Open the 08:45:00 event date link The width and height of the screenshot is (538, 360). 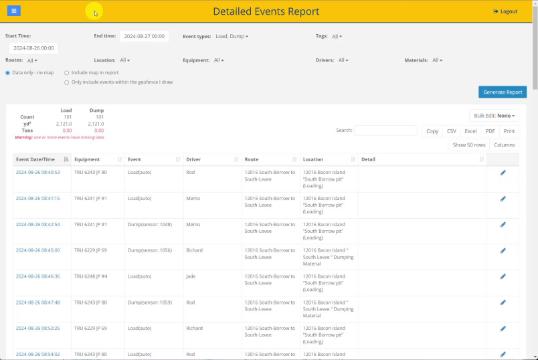[x=38, y=250]
